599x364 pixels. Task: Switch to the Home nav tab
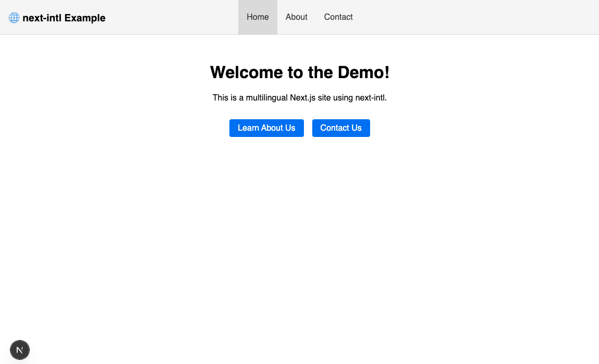[x=258, y=17]
